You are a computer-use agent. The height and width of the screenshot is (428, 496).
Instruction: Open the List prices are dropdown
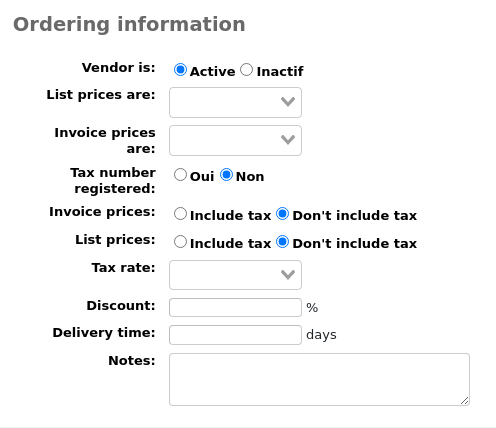tap(235, 102)
